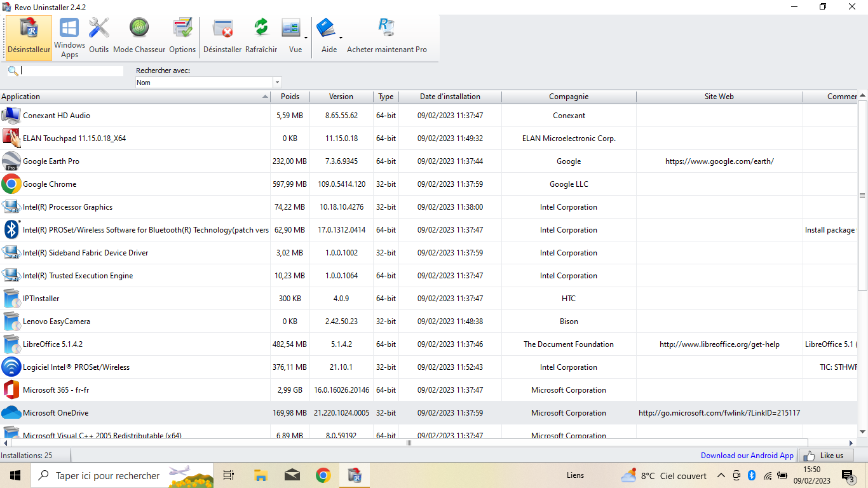Click the vertical scrollbar down arrow
This screenshot has height=488, width=868.
[862, 432]
